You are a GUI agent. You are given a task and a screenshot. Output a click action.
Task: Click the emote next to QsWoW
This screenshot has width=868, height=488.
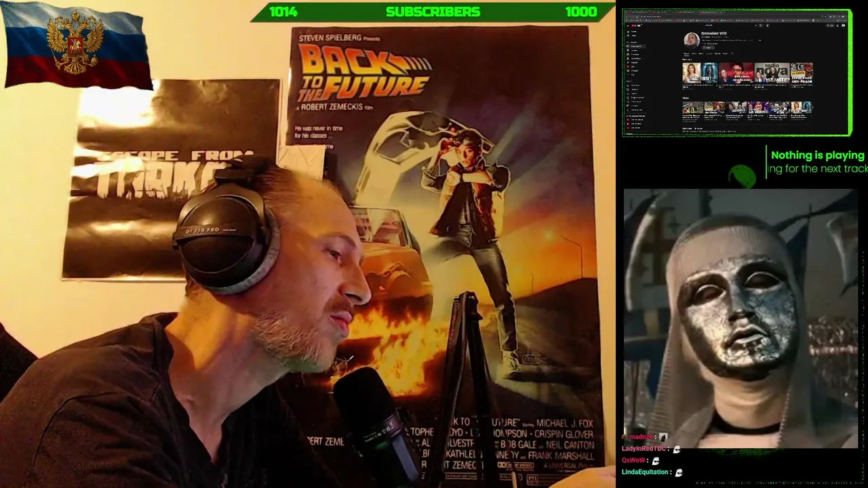click(x=655, y=460)
